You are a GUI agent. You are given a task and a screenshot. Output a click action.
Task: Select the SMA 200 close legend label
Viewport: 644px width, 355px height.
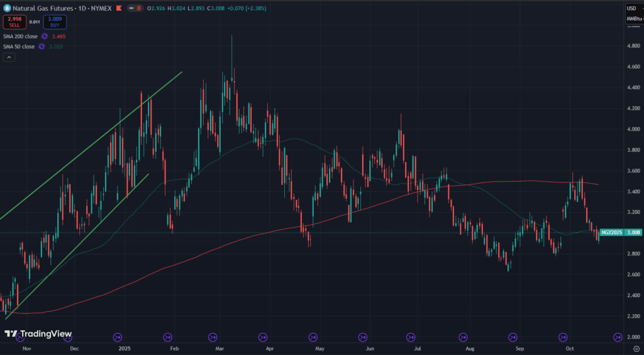click(x=19, y=37)
